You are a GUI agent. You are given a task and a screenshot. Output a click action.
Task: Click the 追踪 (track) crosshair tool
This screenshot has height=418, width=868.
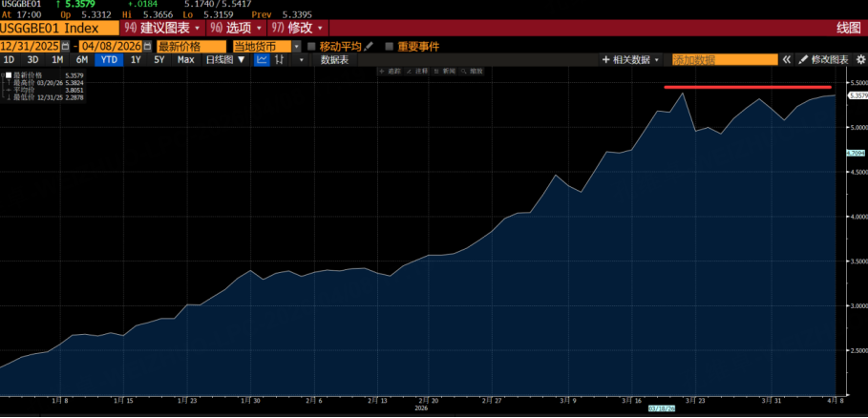(389, 72)
